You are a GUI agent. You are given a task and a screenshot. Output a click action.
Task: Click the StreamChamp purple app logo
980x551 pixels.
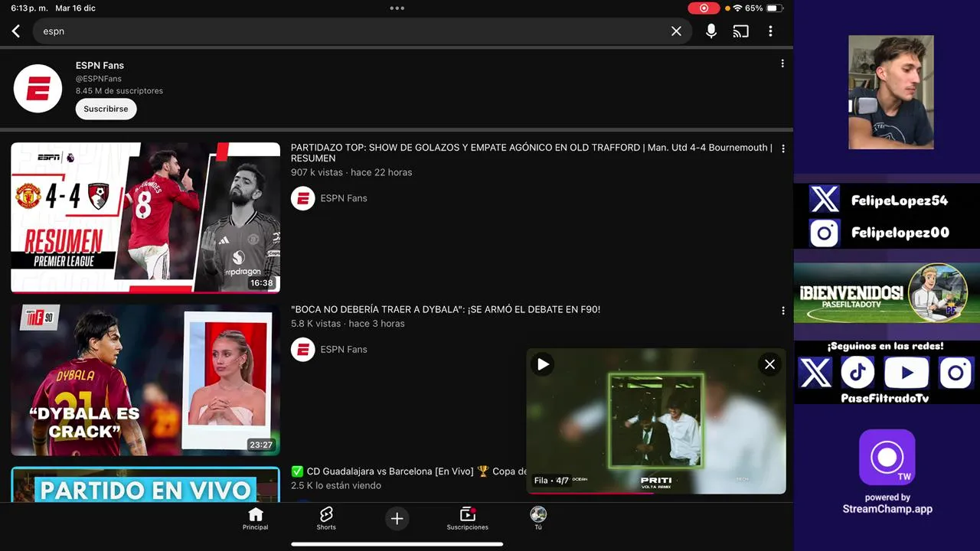click(x=887, y=458)
